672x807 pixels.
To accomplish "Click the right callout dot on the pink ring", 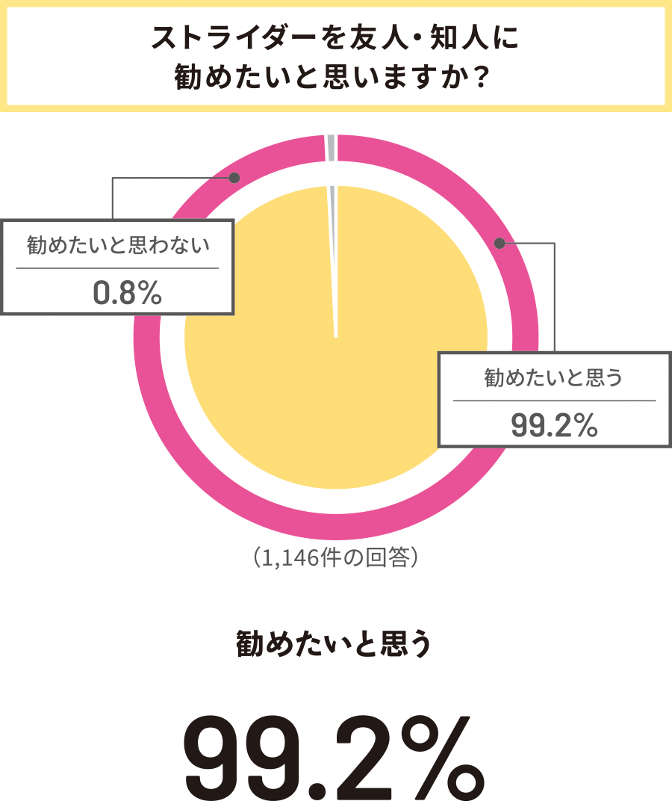I will (x=500, y=243).
